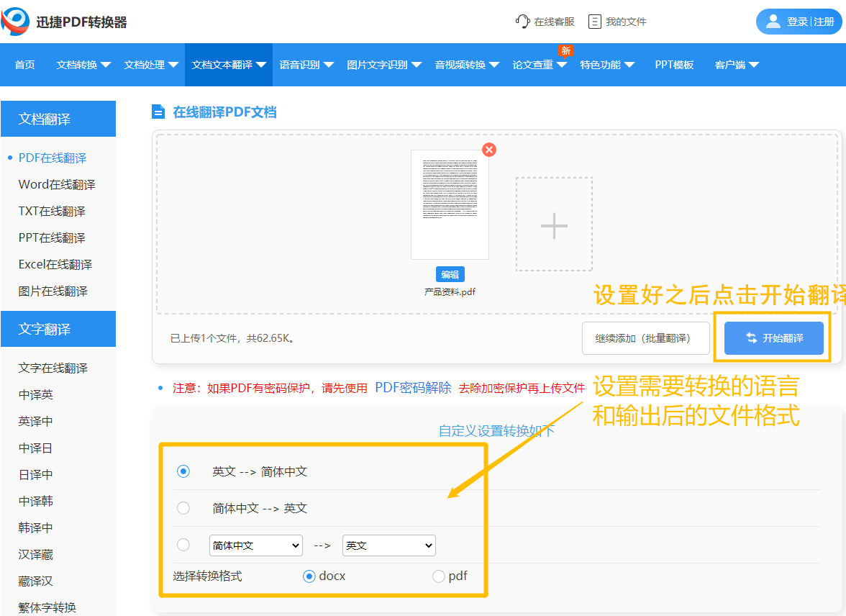This screenshot has width=846, height=616.
Task: Open the PDF密码解除 link
Action: pyautogui.click(x=413, y=388)
